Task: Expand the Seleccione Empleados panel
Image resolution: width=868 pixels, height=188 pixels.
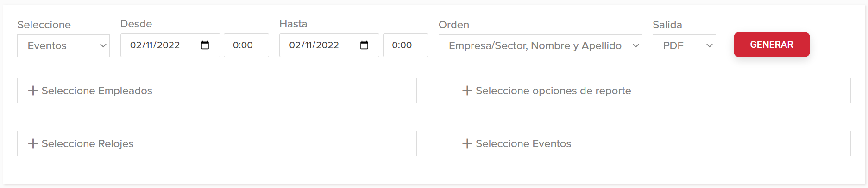Action: coord(217,91)
